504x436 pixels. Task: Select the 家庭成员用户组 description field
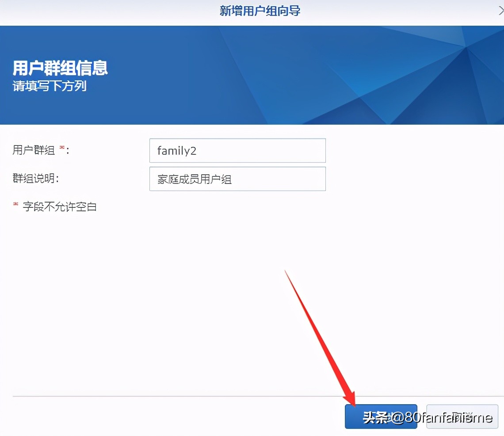(x=237, y=179)
